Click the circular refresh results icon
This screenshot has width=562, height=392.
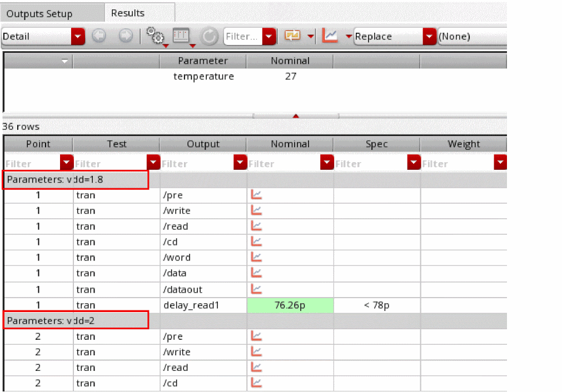(x=209, y=37)
